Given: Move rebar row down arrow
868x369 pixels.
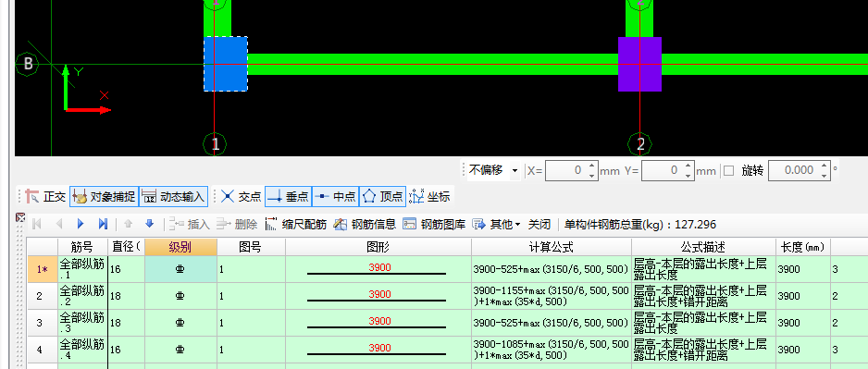Looking at the screenshot, I should pos(149,224).
